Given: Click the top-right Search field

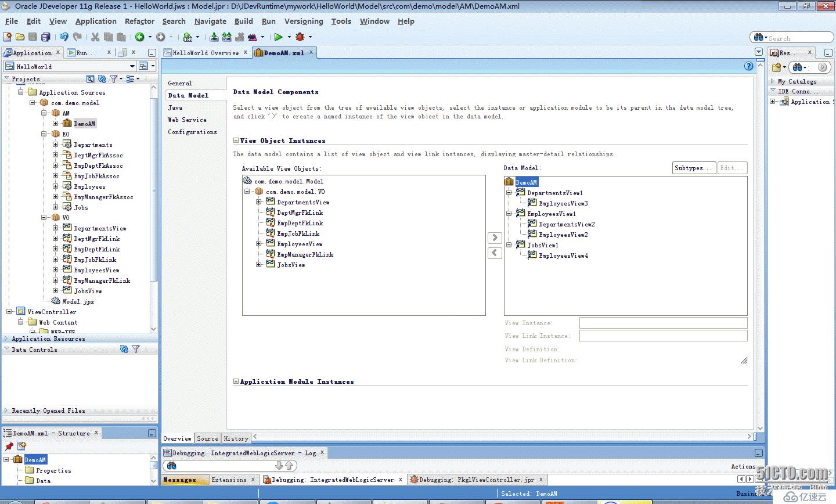Looking at the screenshot, I should [x=792, y=37].
